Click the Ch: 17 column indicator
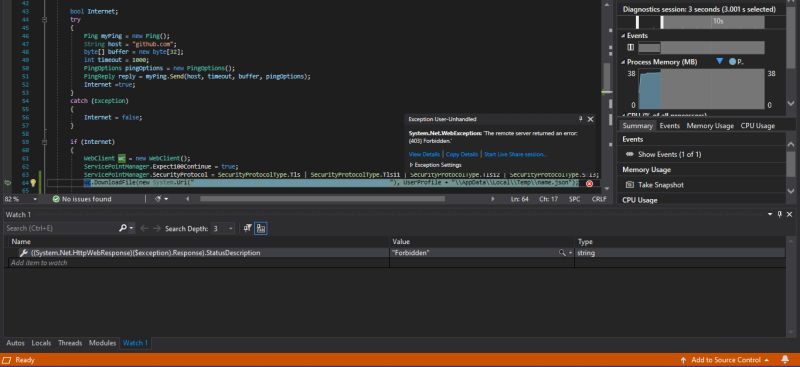 click(x=548, y=199)
